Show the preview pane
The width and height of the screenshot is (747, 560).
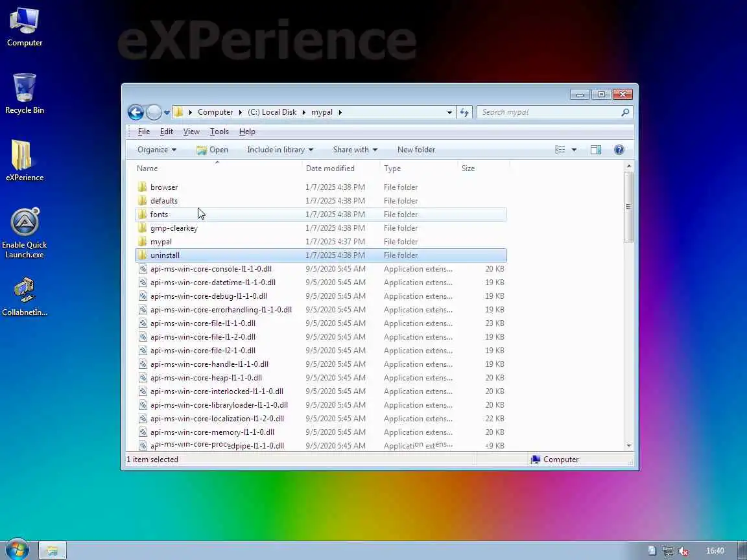click(595, 150)
